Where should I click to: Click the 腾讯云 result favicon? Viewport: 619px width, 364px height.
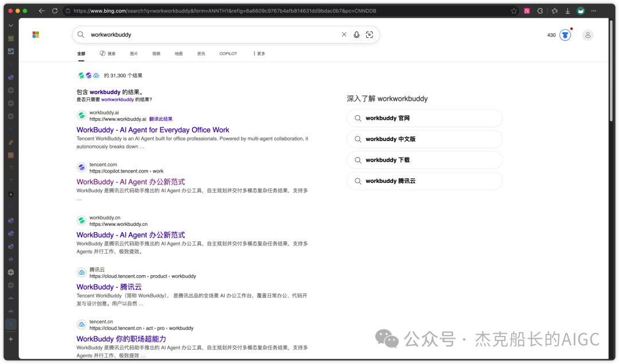point(81,272)
